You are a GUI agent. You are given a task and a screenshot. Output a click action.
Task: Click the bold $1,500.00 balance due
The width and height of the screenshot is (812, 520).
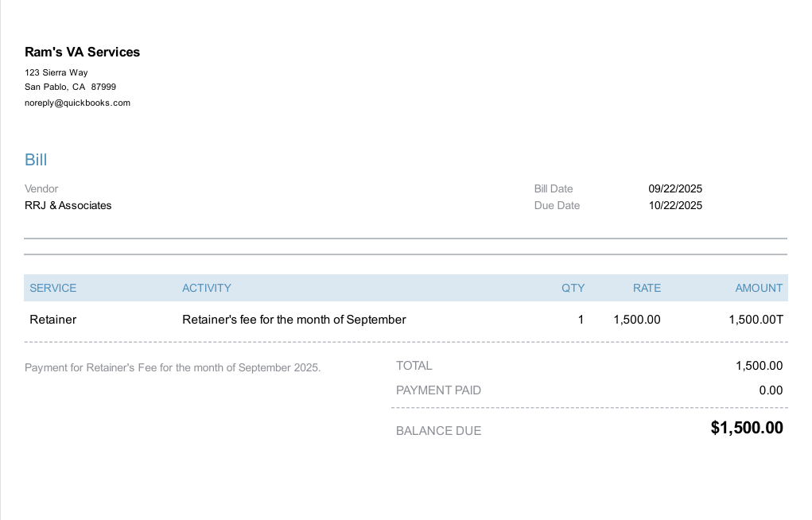(x=746, y=428)
